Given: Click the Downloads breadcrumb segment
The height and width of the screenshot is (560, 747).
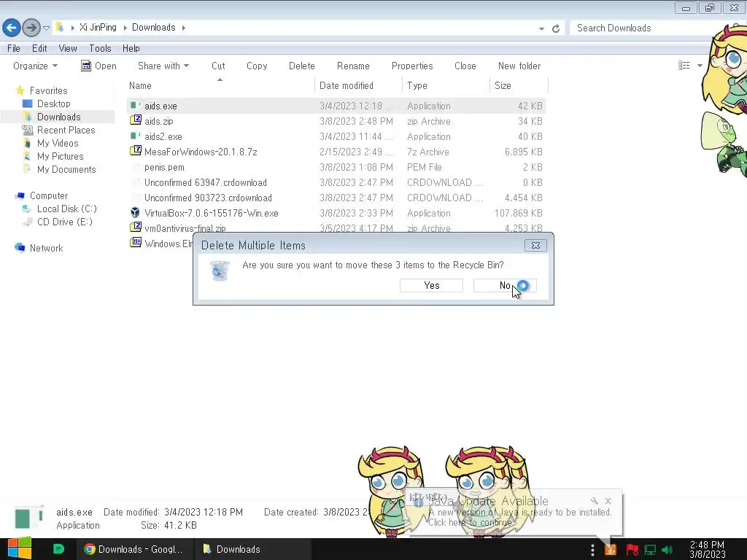Looking at the screenshot, I should click(153, 27).
